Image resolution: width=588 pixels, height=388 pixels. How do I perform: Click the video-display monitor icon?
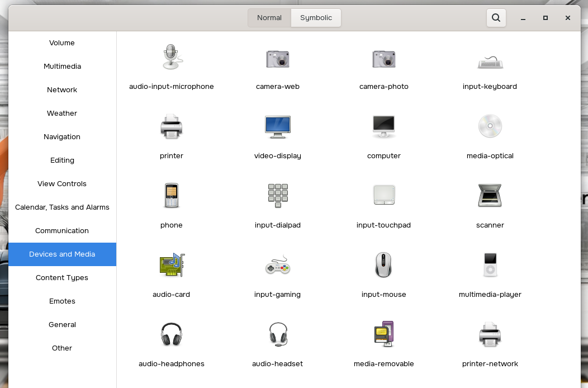coord(277,127)
